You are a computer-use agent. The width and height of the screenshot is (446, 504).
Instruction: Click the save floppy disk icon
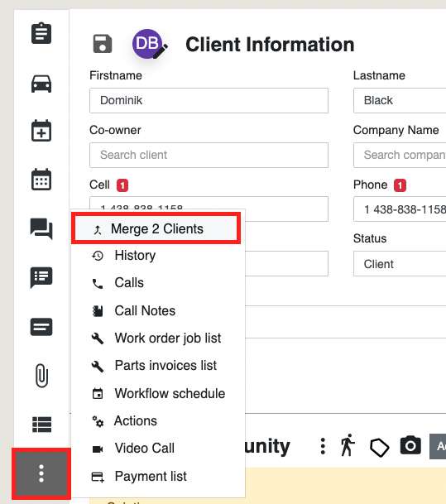point(103,44)
